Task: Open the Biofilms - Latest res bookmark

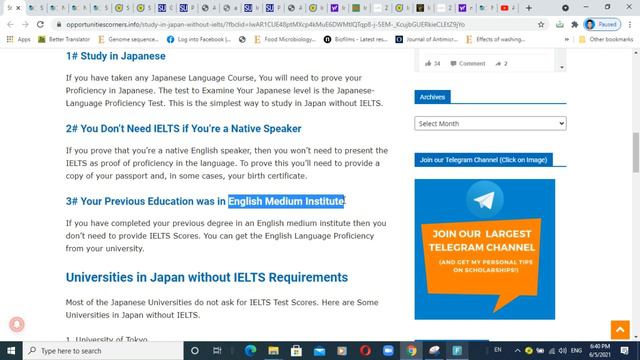Action: (x=356, y=39)
